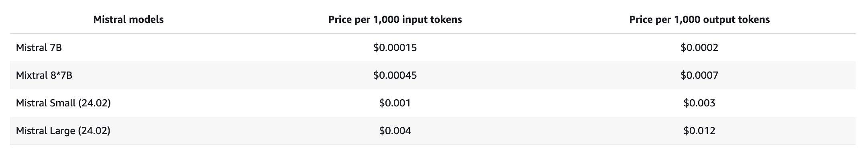Click the $0.00015 input price
Screen dimensions: 868x155
(395, 48)
